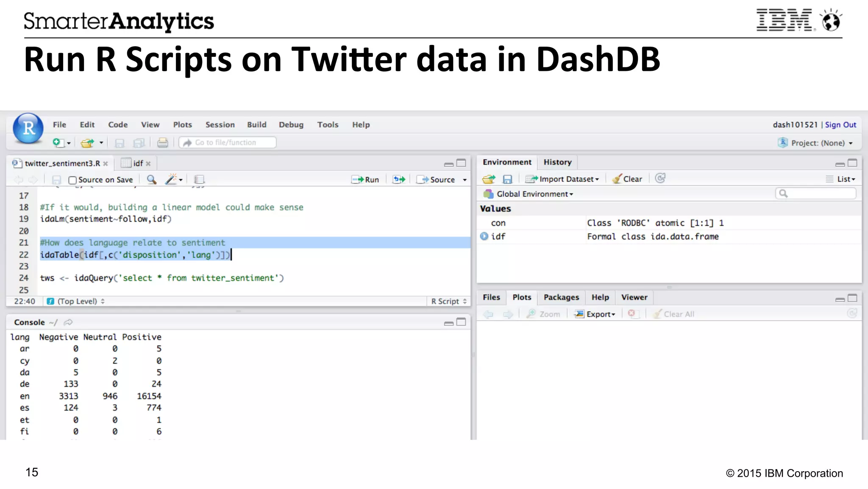Open the Session menu

tap(220, 125)
